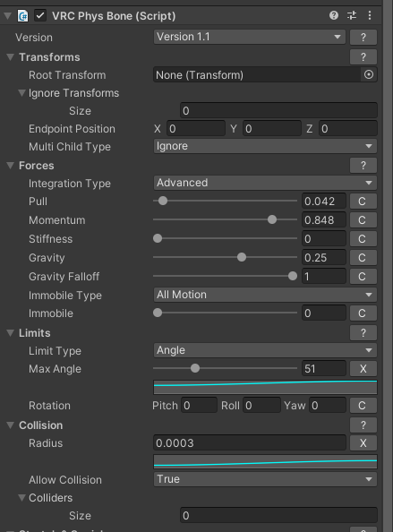Open the Immobile Type dropdown
The height and width of the screenshot is (532, 393).
point(265,295)
